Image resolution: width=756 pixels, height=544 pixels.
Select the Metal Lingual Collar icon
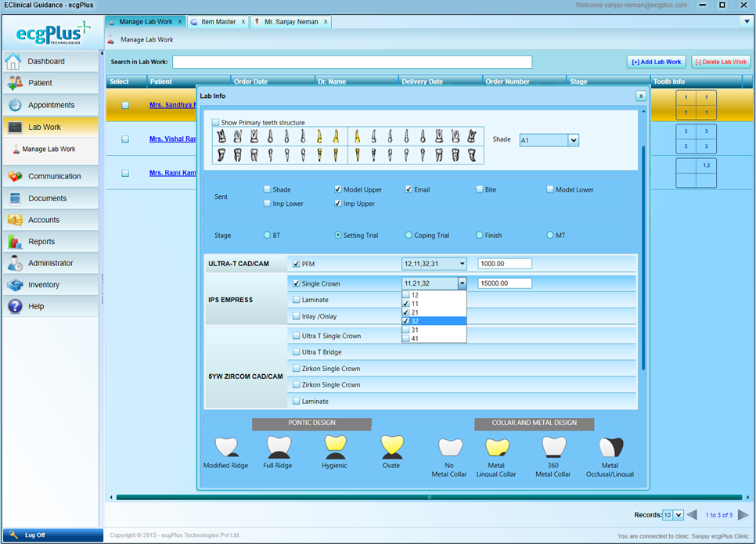[496, 448]
